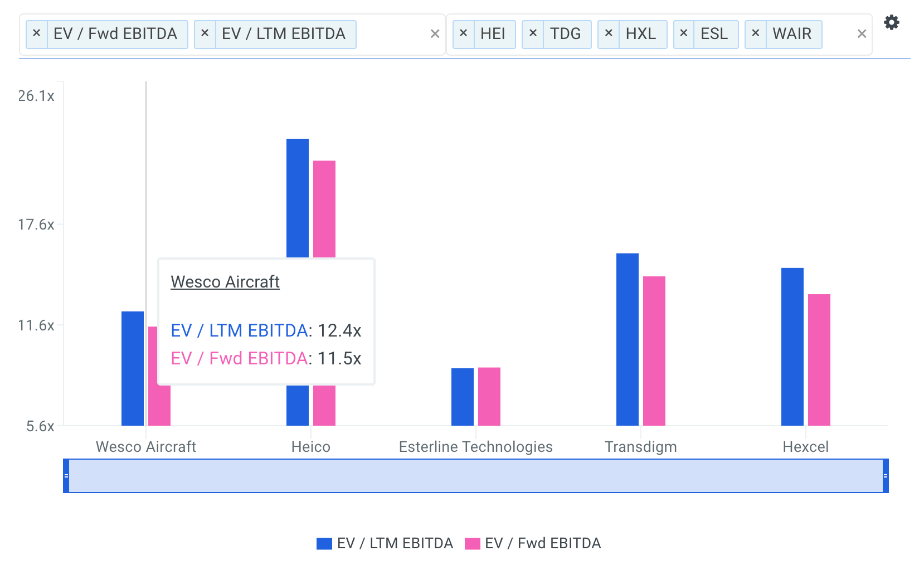The width and height of the screenshot is (924, 575).
Task: Click the 26.1x y-axis value
Action: [36, 96]
